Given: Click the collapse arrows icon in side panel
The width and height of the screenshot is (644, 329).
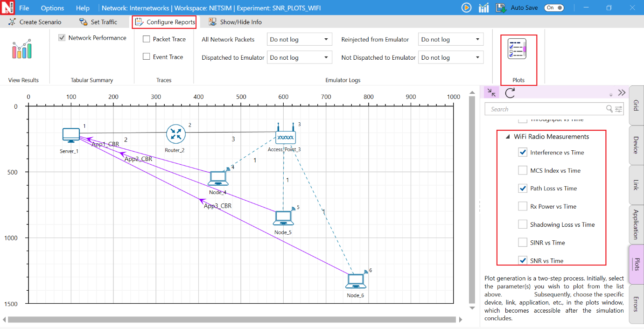Looking at the screenshot, I should click(491, 92).
